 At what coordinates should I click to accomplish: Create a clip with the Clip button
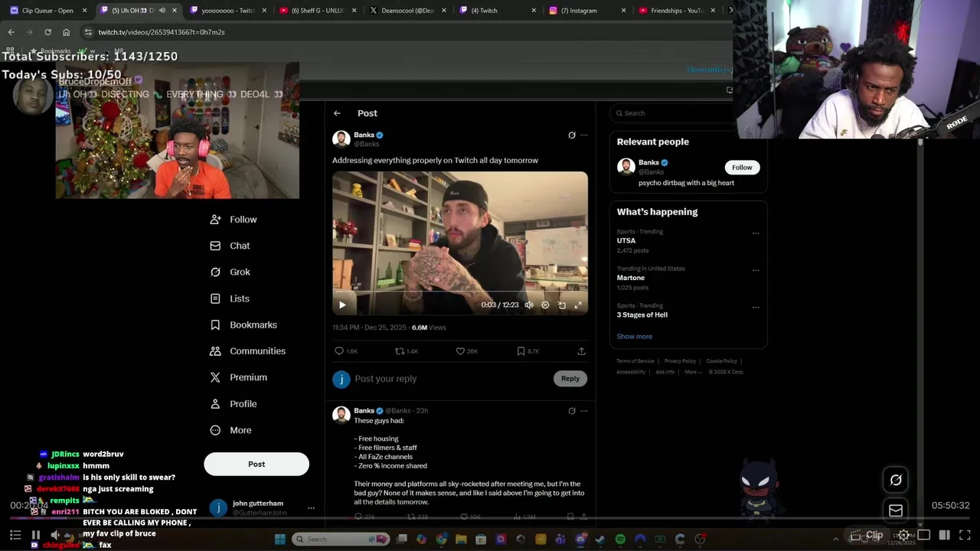[867, 535]
